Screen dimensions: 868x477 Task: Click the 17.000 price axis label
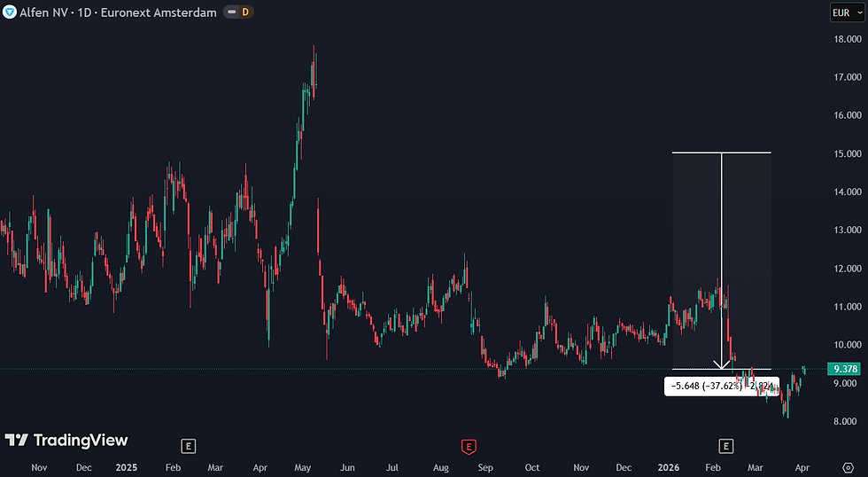[848, 77]
